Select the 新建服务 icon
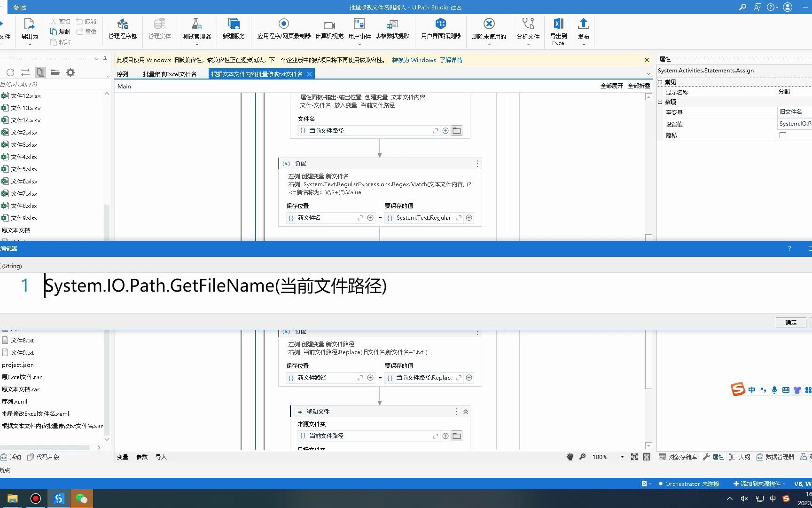The image size is (812, 508). pos(233,29)
